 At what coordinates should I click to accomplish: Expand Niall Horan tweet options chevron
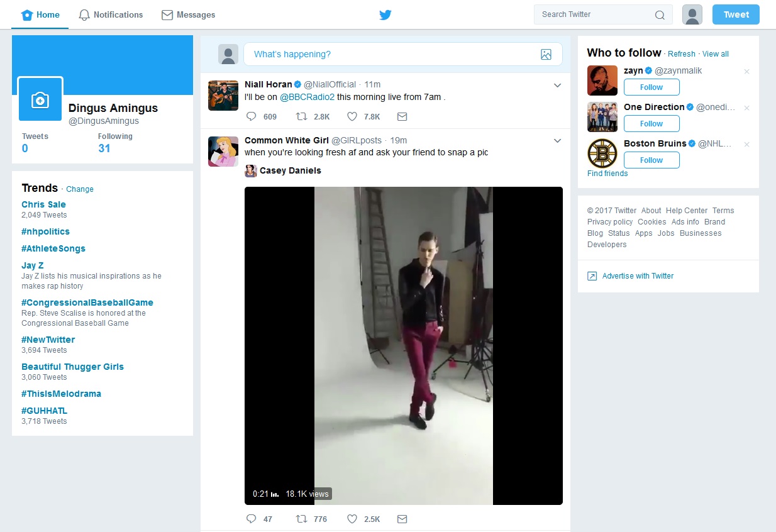(x=557, y=86)
